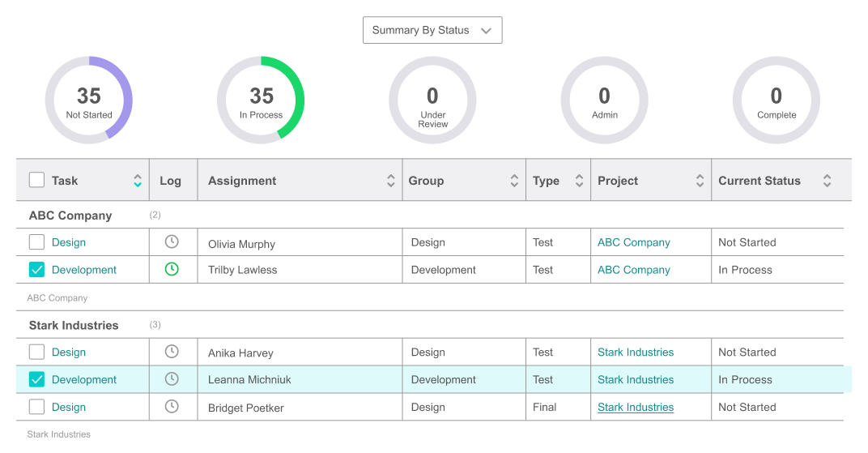Open the Summary By Status dropdown

432,30
